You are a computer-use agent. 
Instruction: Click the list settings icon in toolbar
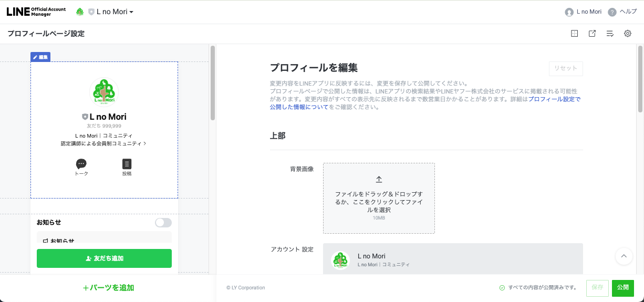coord(610,34)
